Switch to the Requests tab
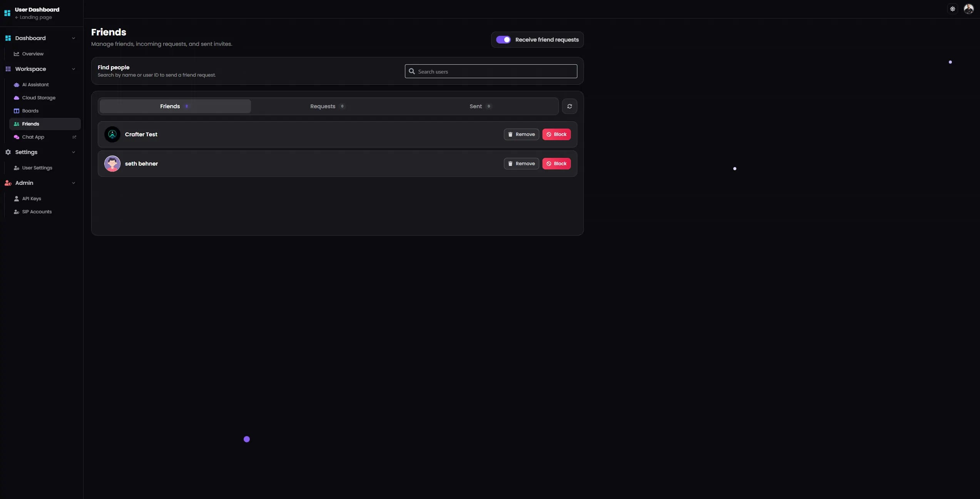This screenshot has width=980, height=499. point(328,106)
